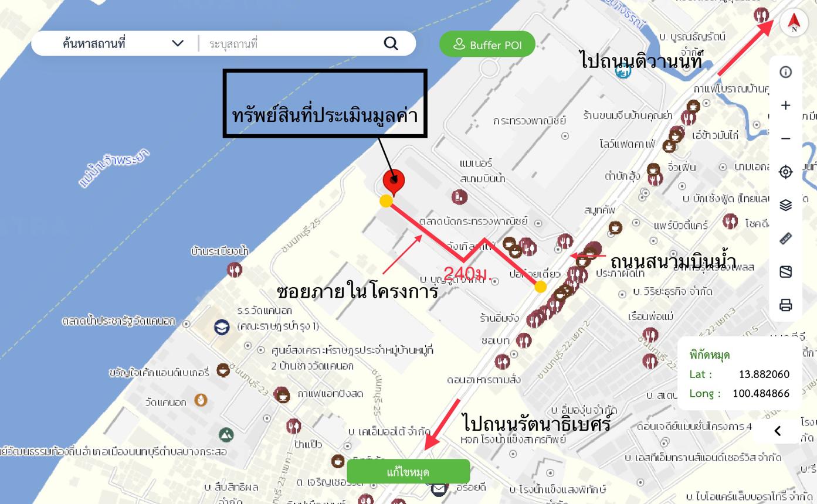Click the red location pin marker
Screen dimensions: 817x504
394,182
